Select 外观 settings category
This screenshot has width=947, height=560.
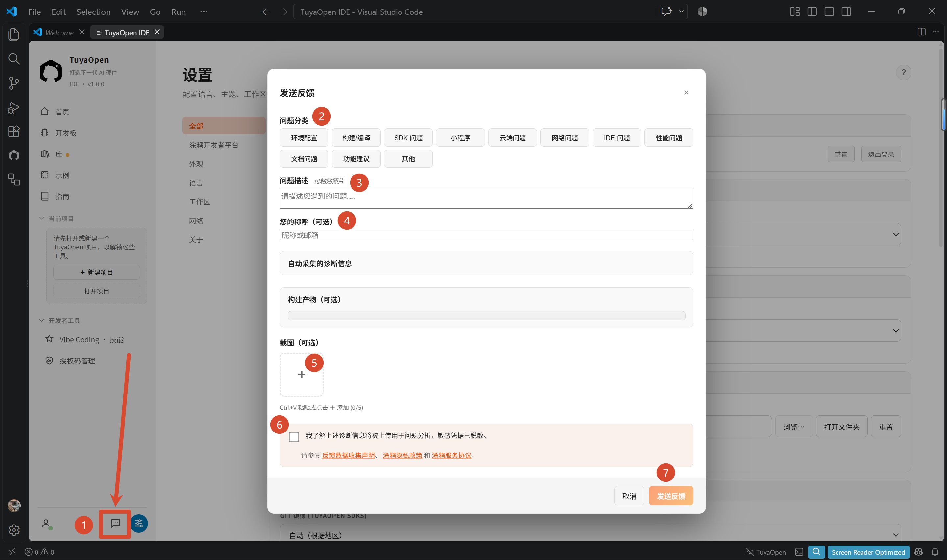(x=196, y=164)
